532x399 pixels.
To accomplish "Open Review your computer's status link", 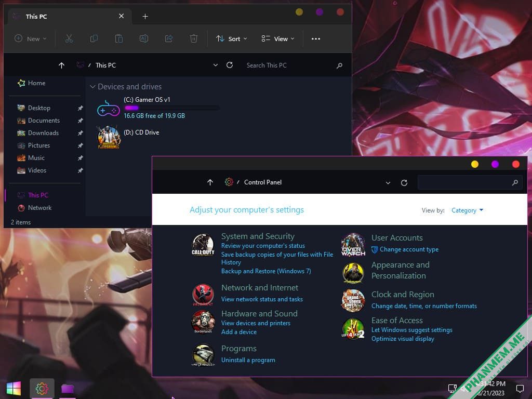I will click(263, 246).
